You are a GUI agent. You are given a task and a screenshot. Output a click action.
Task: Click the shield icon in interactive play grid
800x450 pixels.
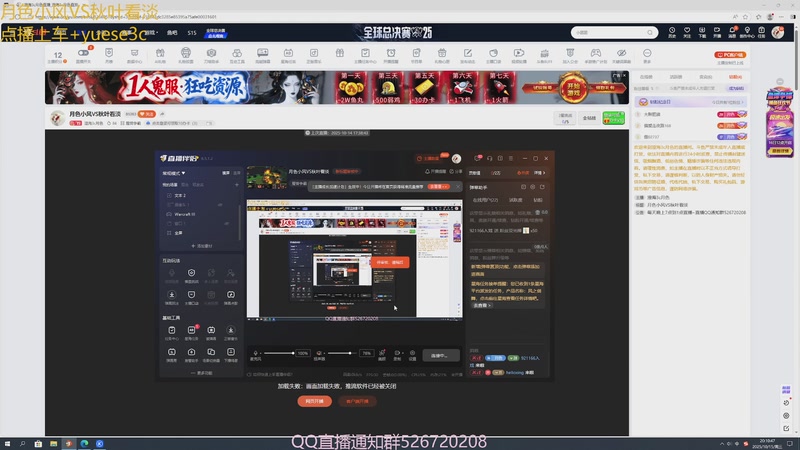pyautogui.click(x=191, y=294)
